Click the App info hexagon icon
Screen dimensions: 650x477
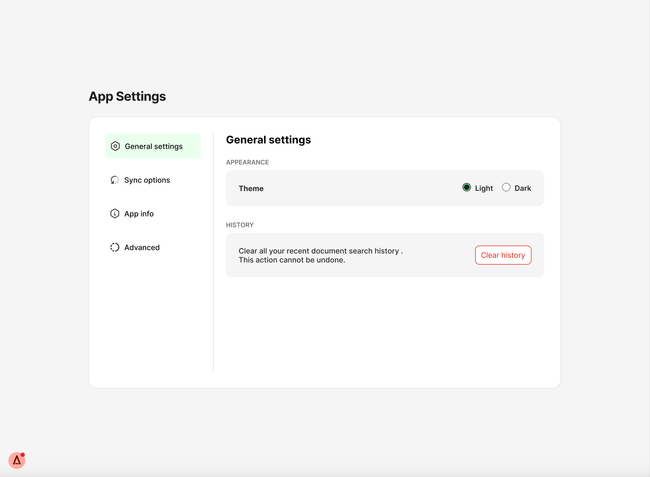tap(115, 214)
